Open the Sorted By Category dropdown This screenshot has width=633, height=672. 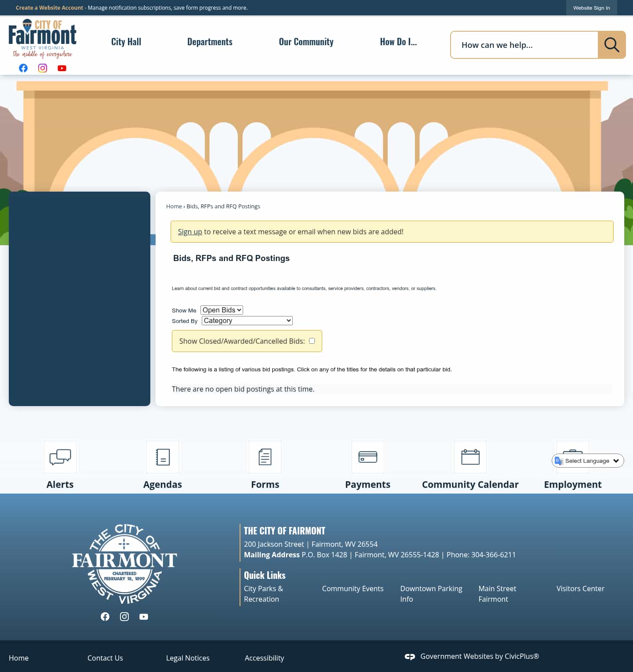[247, 320]
